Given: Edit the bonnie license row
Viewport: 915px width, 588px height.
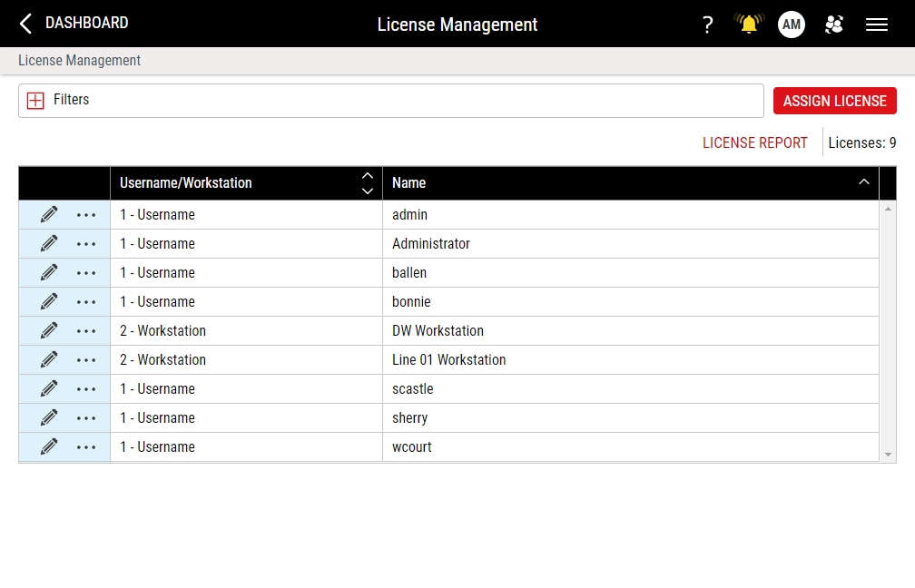Looking at the screenshot, I should pos(49,302).
